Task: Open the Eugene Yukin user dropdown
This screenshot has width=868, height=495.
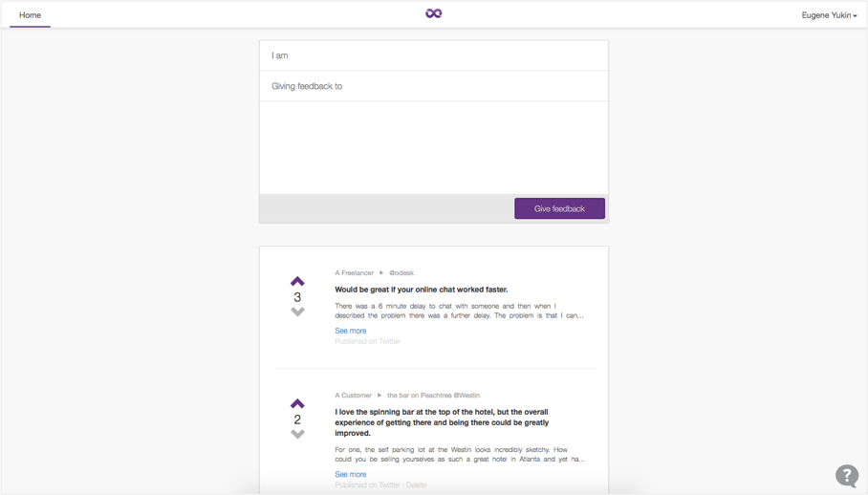Action: [828, 15]
